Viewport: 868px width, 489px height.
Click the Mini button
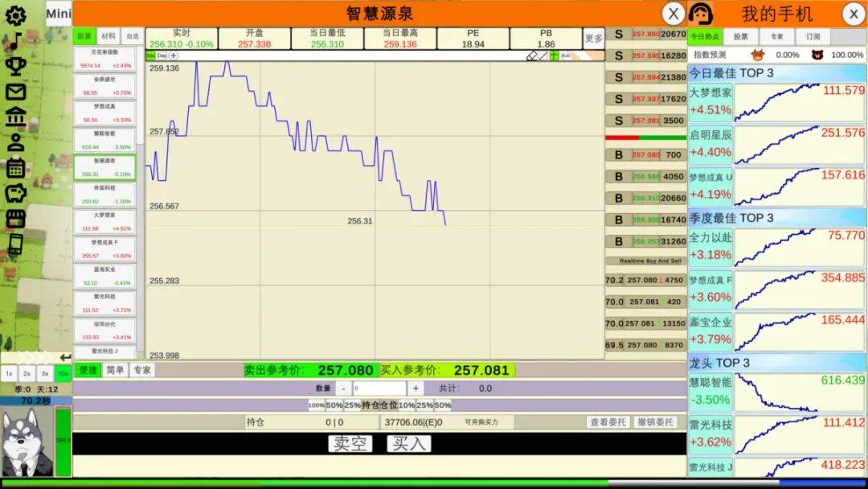59,14
